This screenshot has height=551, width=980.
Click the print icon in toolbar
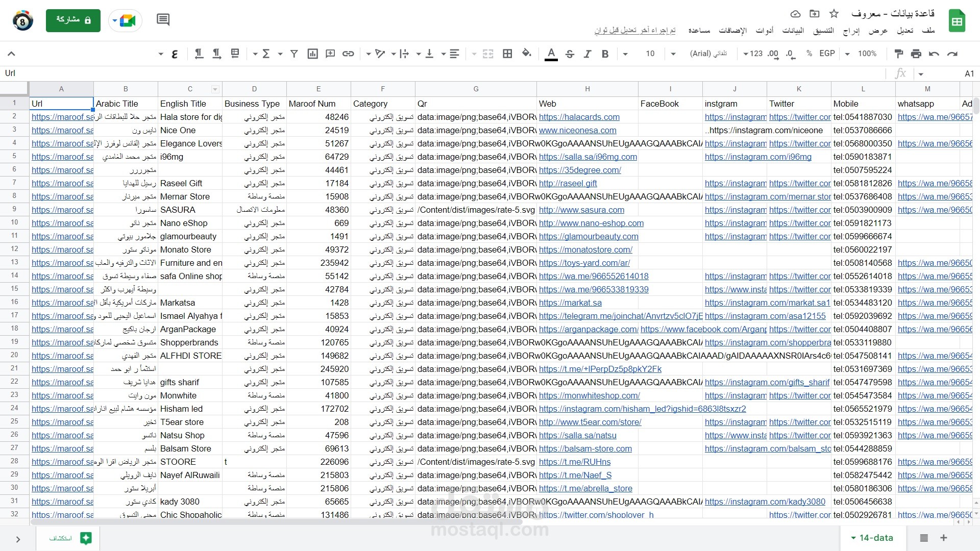pos(916,54)
